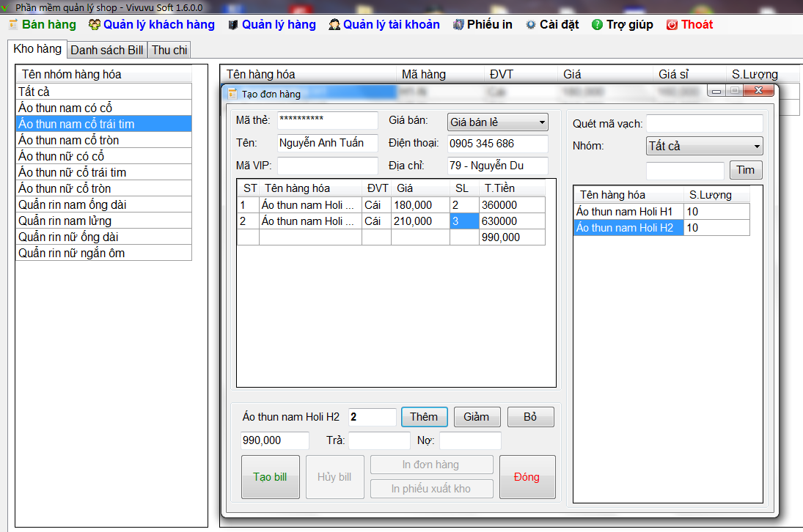
Task: Click the Tạo đơn hàng dialog title icon
Action: coord(232,94)
